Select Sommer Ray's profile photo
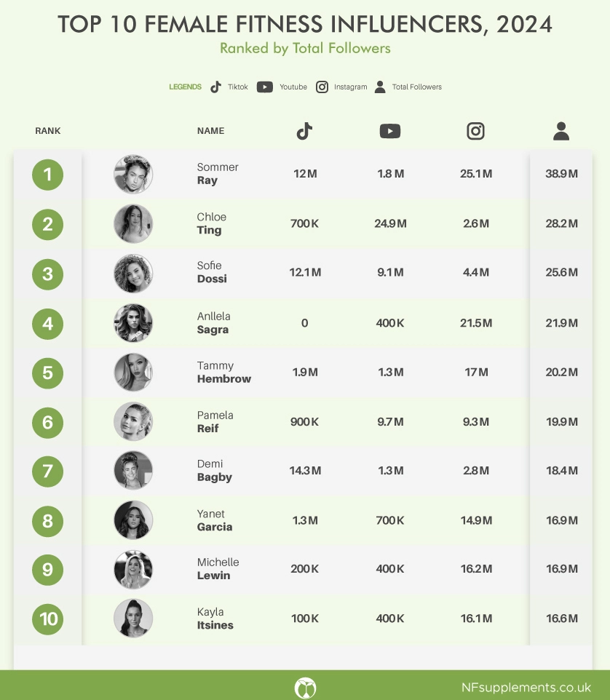This screenshot has width=610, height=700. (133, 174)
